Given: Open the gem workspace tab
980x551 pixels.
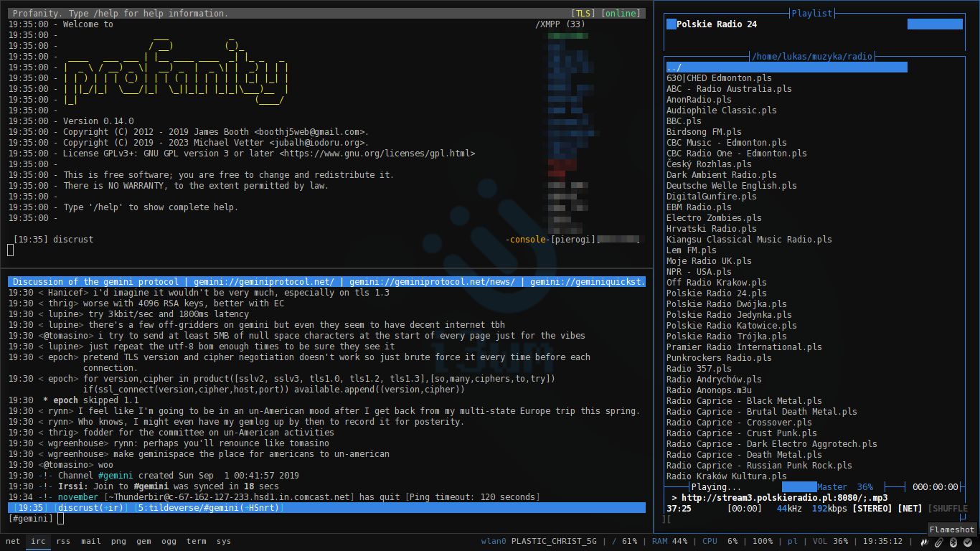Looking at the screenshot, I should 143,542.
